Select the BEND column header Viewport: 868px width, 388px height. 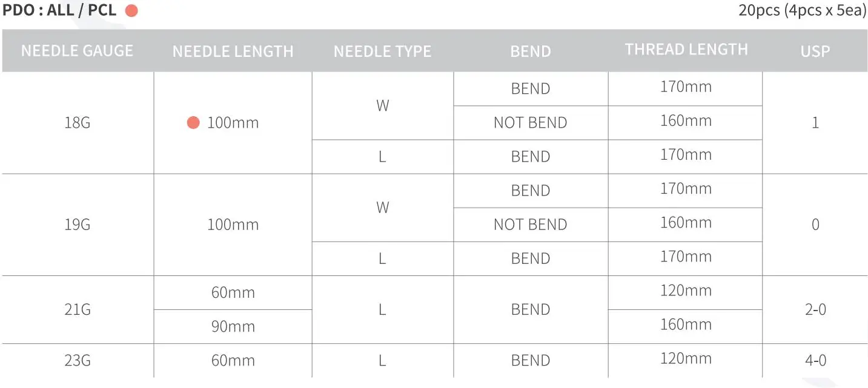(x=530, y=51)
